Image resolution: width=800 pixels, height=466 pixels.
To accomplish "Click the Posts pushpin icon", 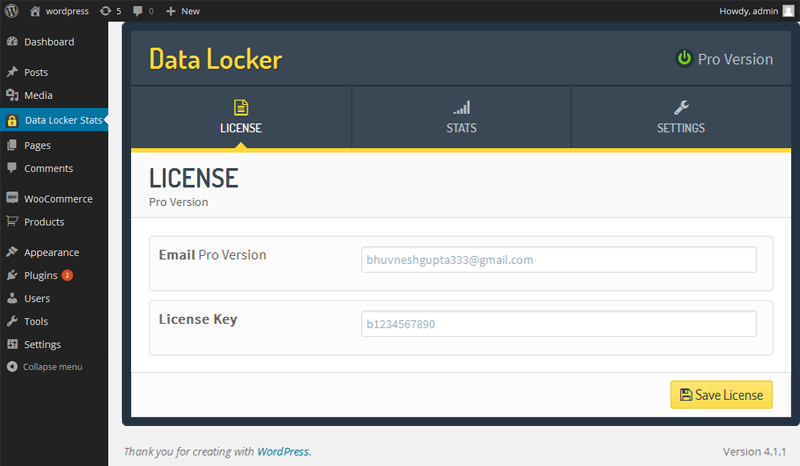I will click(x=12, y=72).
